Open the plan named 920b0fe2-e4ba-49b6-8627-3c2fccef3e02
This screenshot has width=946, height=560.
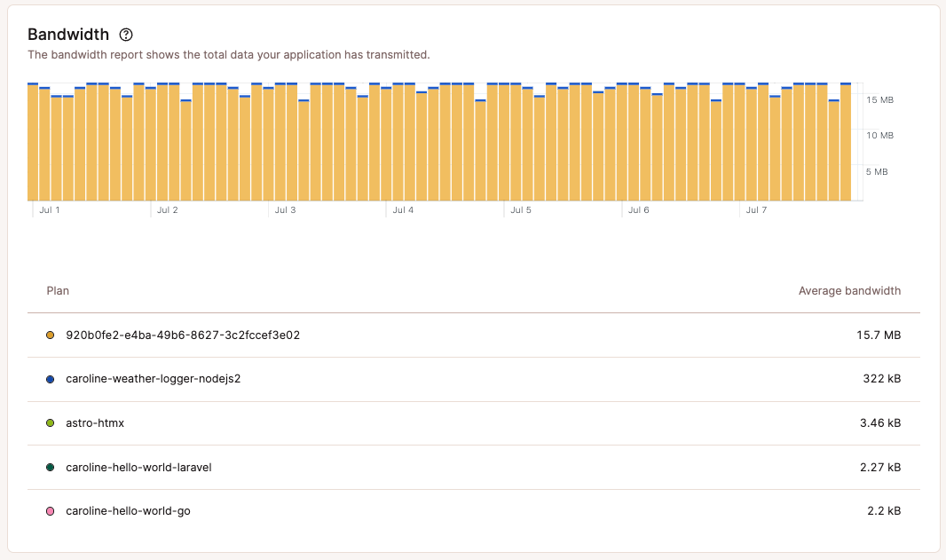(183, 335)
